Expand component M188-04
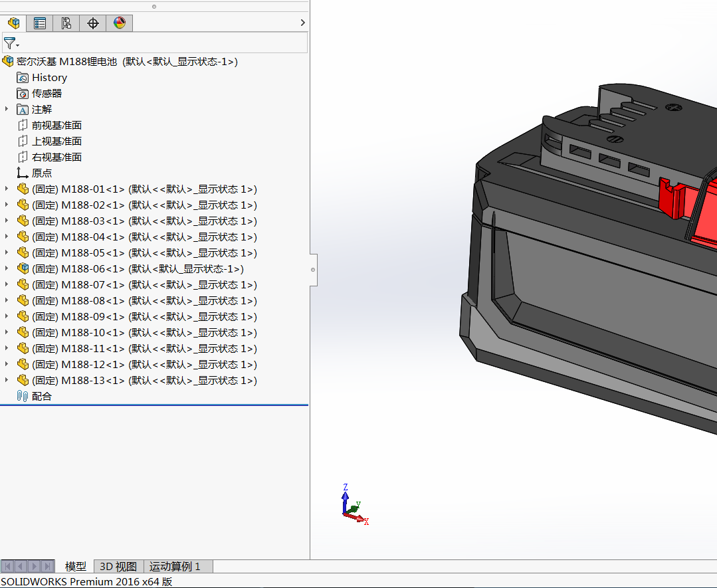Viewport: 717px width, 588px height. 7,237
